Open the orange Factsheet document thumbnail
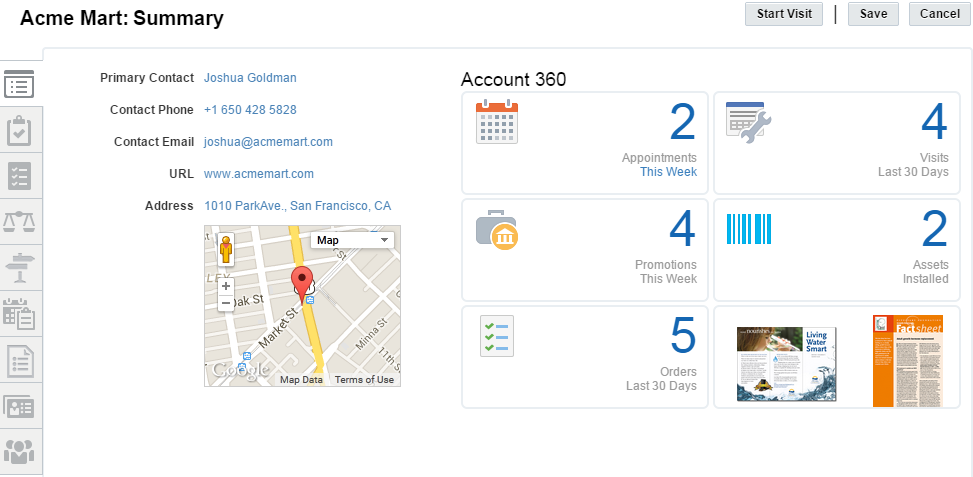 click(907, 360)
